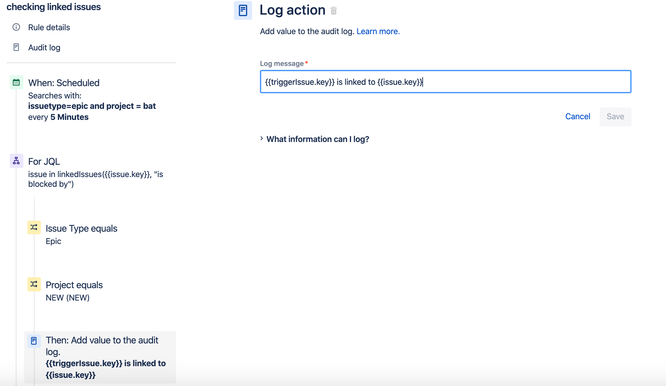This screenshot has height=386, width=666.
Task: Open the Rule details menu item
Action: pos(49,27)
